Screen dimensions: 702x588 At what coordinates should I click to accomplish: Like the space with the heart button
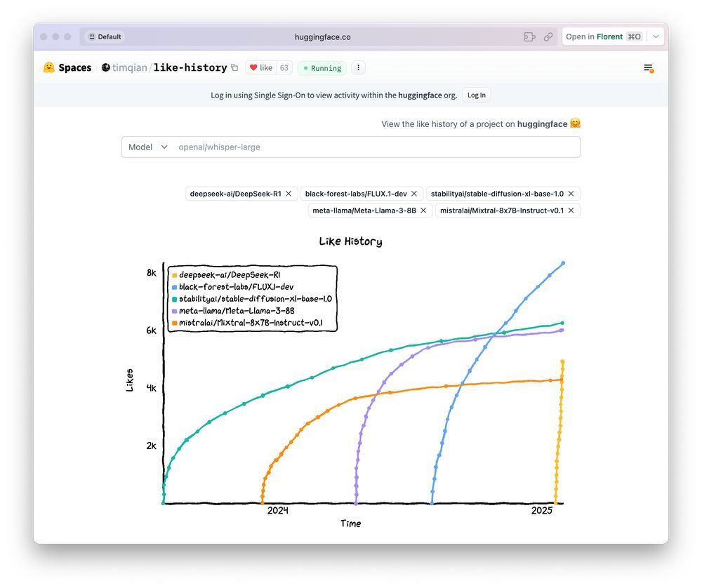(261, 67)
